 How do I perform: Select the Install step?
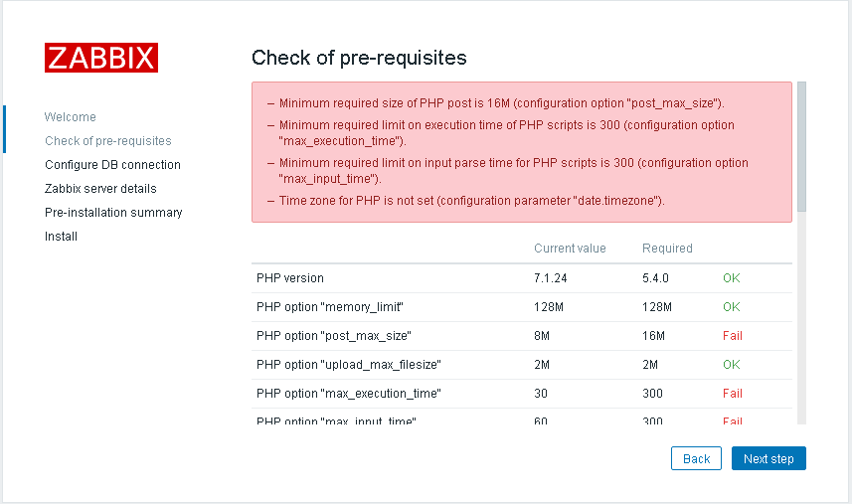coord(61,237)
